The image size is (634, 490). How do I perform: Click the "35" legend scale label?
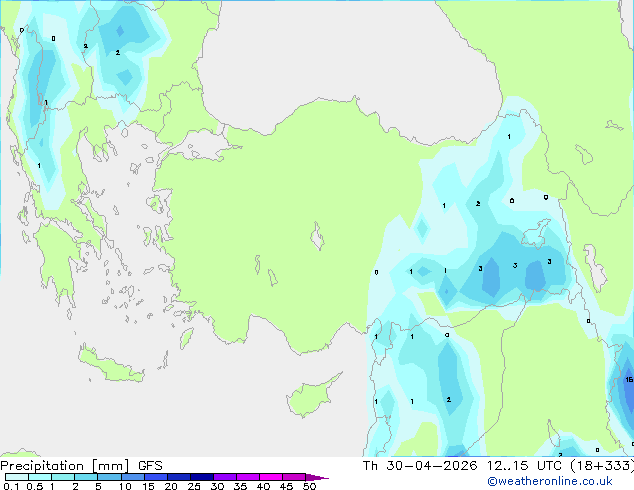point(240,486)
